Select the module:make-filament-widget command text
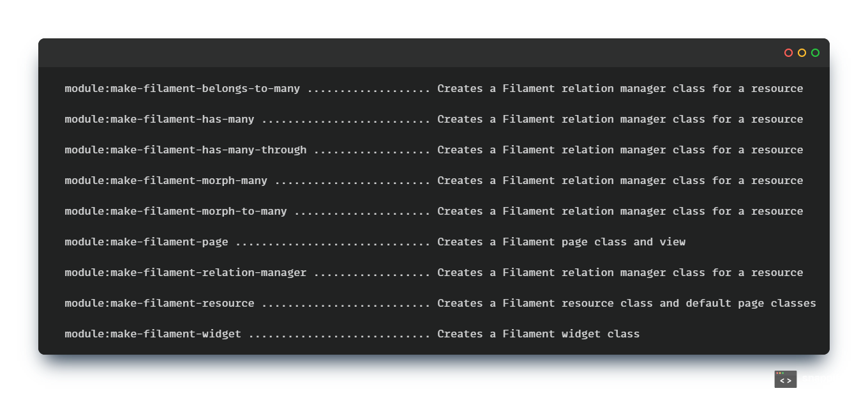The width and height of the screenshot is (868, 393). pos(153,334)
